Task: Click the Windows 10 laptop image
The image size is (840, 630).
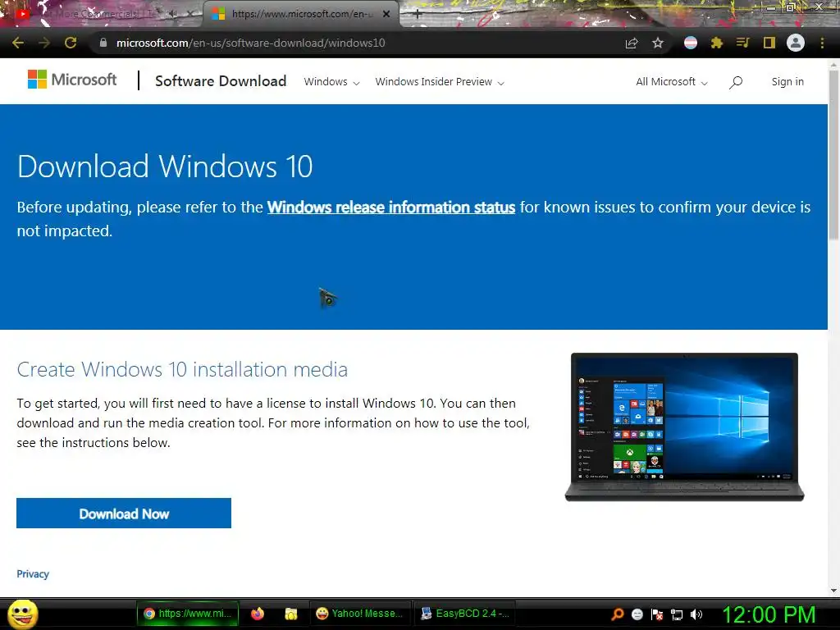Action: click(684, 427)
